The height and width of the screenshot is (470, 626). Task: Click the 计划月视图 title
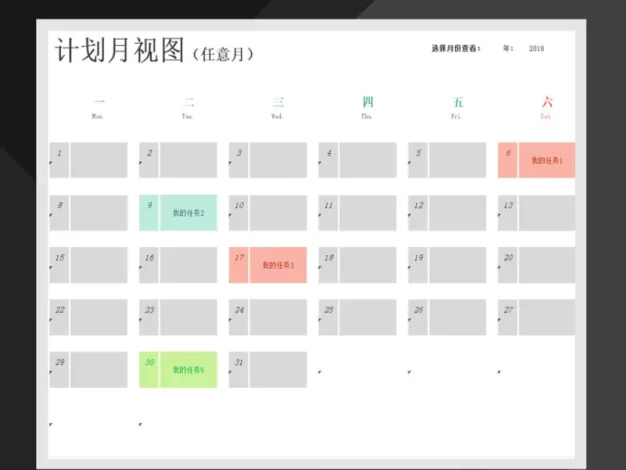point(119,51)
